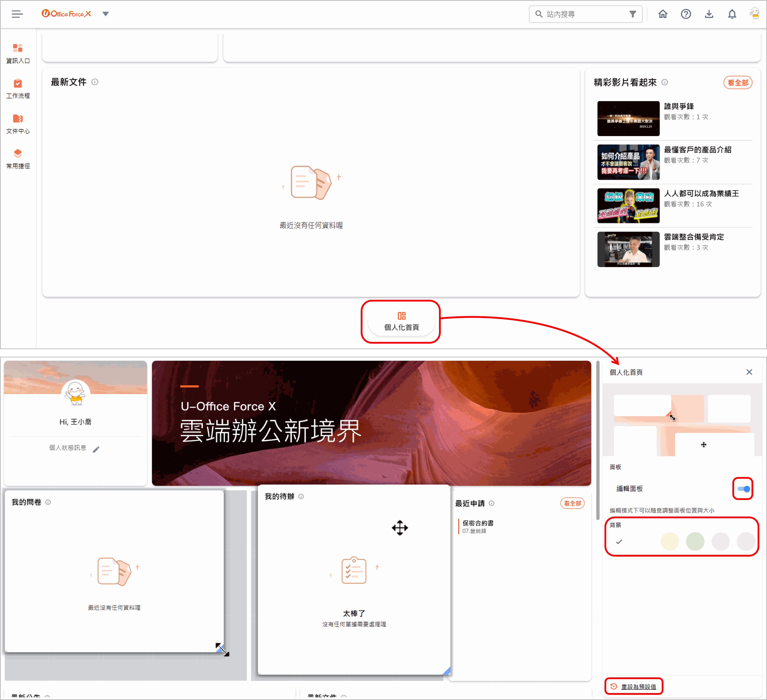Toggle the 編輯面板 switch

coord(743,489)
